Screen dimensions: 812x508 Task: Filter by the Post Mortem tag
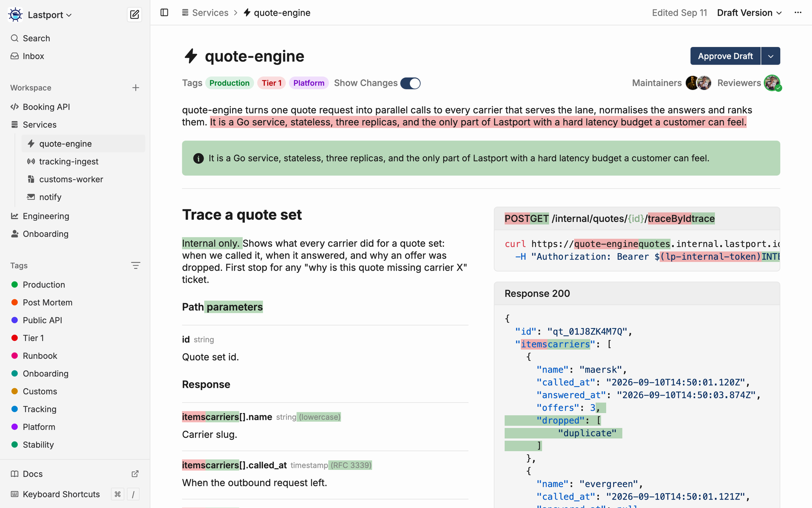click(47, 302)
